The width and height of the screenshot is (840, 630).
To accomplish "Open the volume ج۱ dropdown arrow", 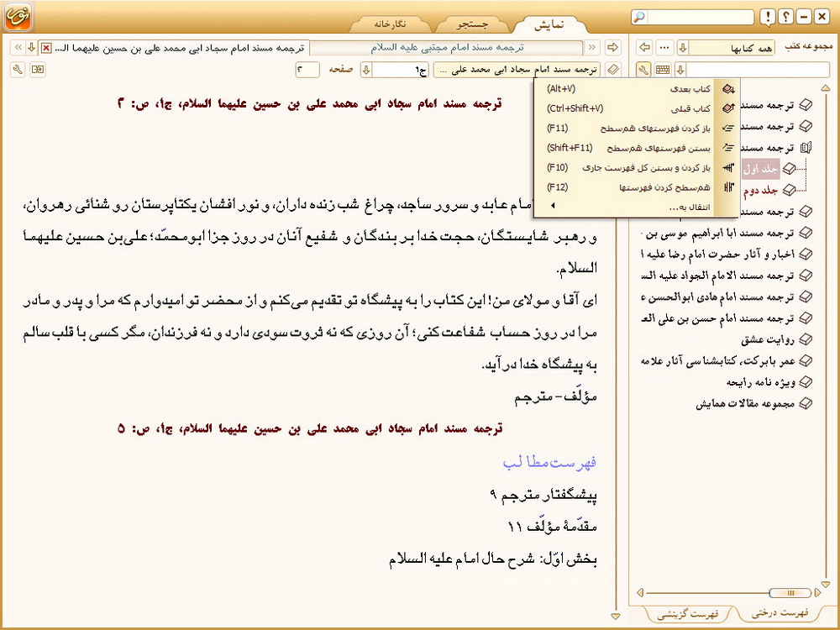I will point(366,70).
